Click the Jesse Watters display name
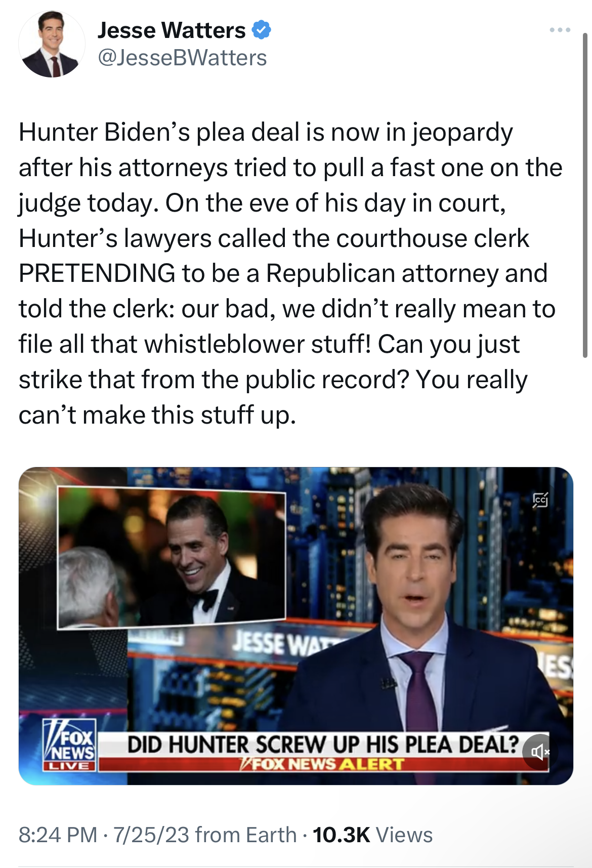 tap(172, 30)
